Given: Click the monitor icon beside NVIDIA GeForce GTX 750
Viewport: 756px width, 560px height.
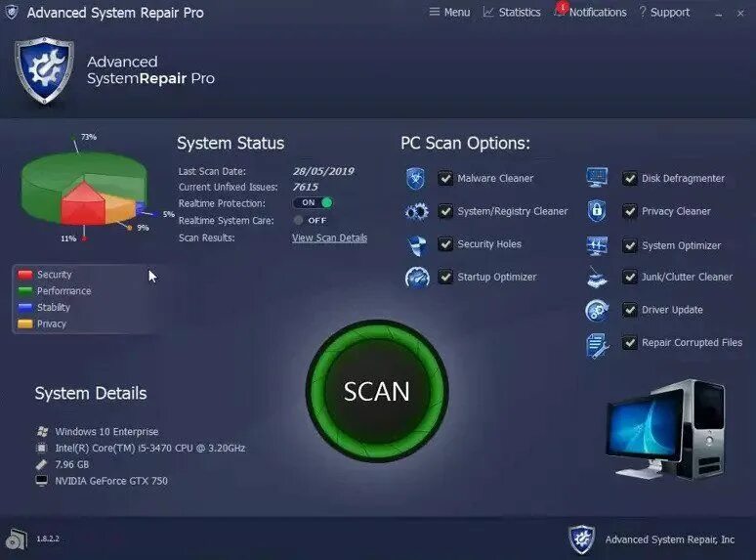Looking at the screenshot, I should [42, 481].
